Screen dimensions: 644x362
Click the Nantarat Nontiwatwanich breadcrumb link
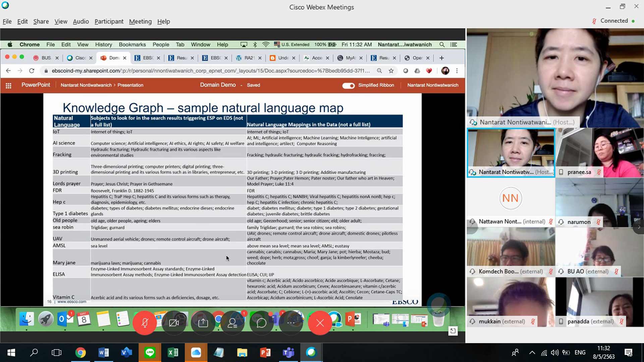tap(86, 85)
